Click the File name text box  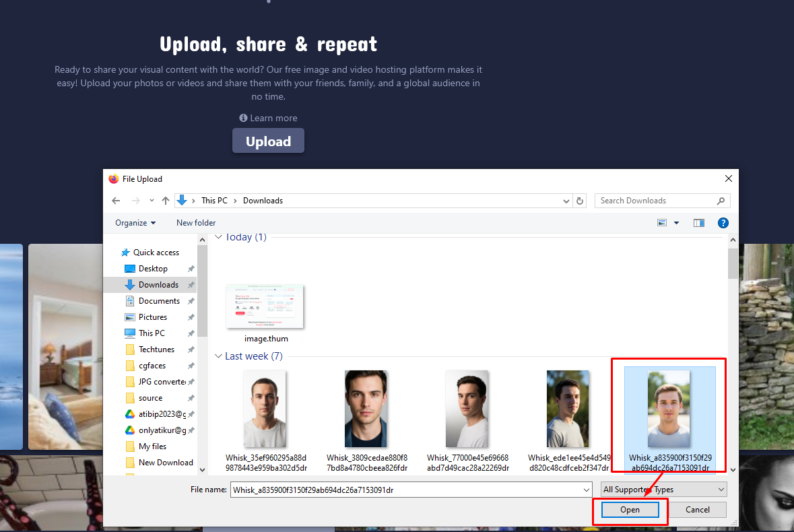pos(407,490)
